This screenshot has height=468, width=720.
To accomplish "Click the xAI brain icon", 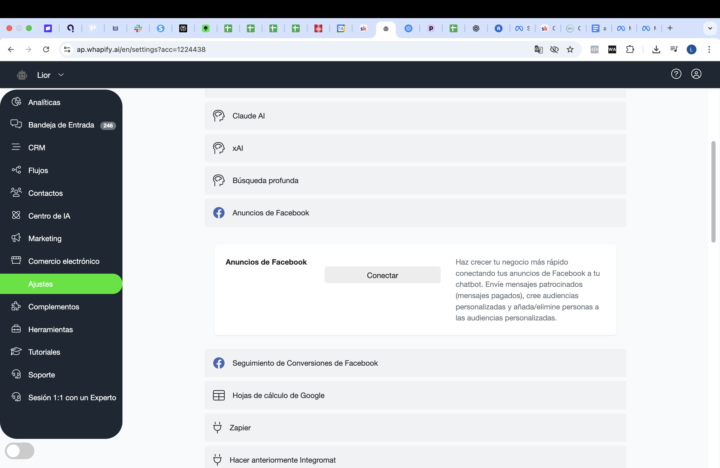I will click(219, 148).
